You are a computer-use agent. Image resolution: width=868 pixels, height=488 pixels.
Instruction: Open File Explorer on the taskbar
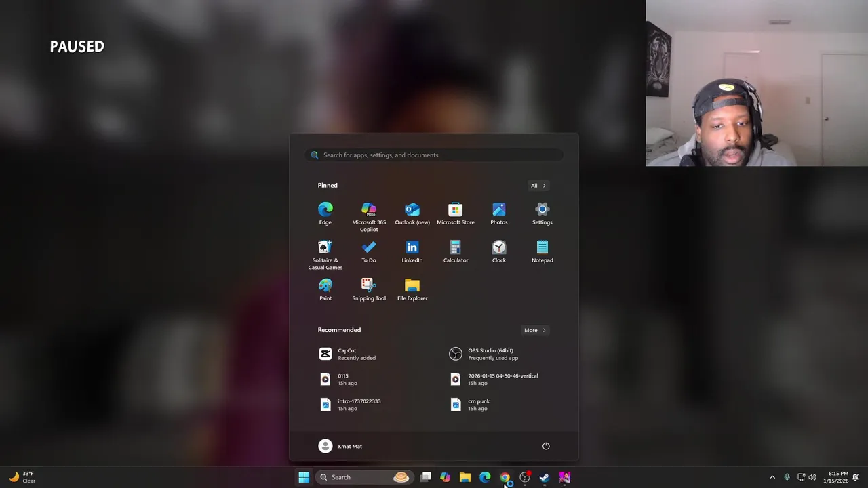pos(465,477)
